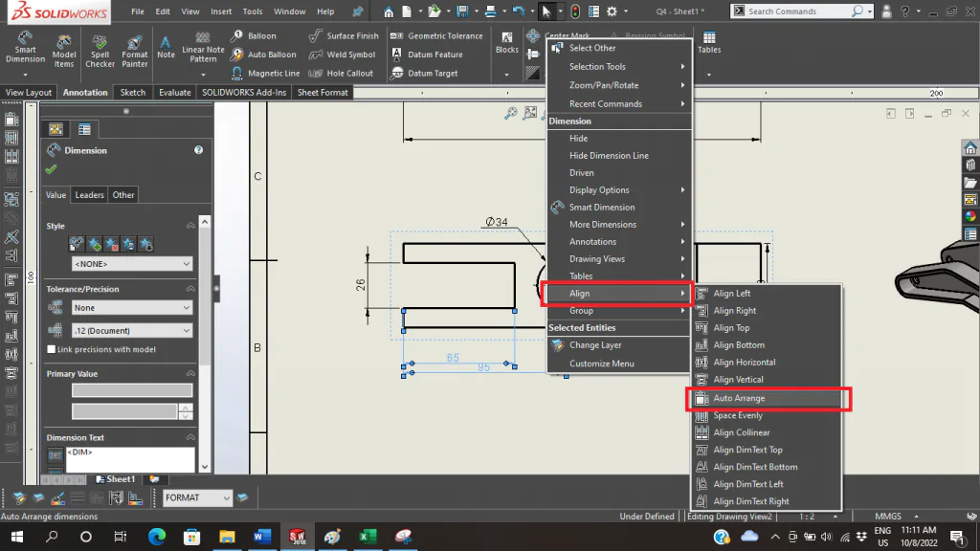980x551 pixels.
Task: Run the Spell Checker
Action: 100,51
